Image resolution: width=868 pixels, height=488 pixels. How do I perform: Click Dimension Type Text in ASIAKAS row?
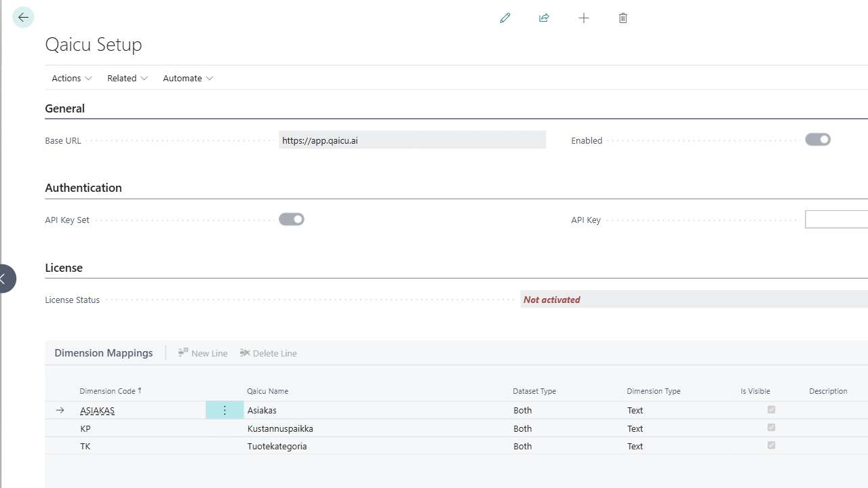635,410
